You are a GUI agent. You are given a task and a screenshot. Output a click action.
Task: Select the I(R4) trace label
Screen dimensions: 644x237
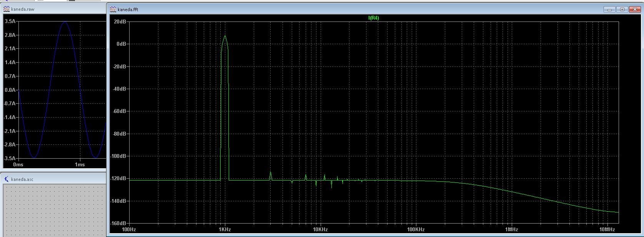[x=374, y=18]
